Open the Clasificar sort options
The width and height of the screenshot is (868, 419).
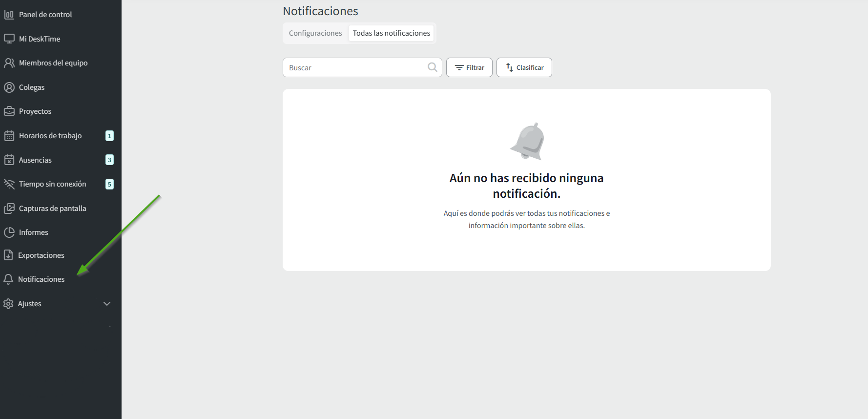(524, 67)
